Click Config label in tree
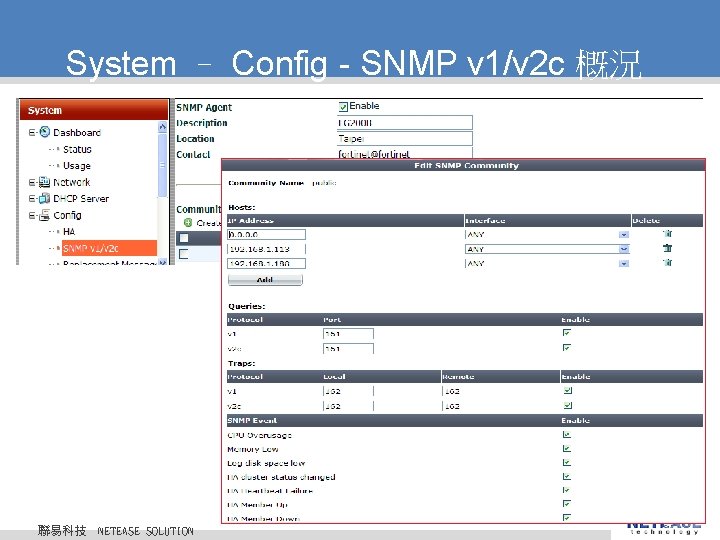720x540 pixels. point(67,215)
